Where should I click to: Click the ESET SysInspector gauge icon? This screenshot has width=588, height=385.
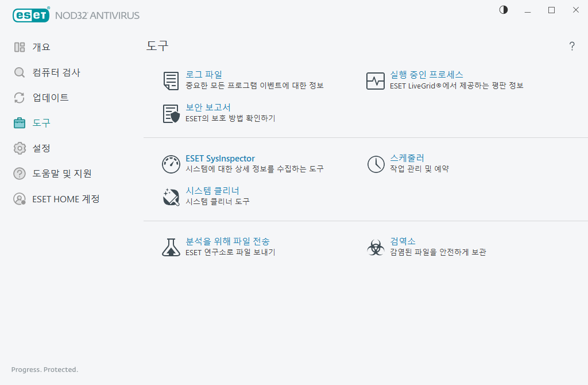171,164
